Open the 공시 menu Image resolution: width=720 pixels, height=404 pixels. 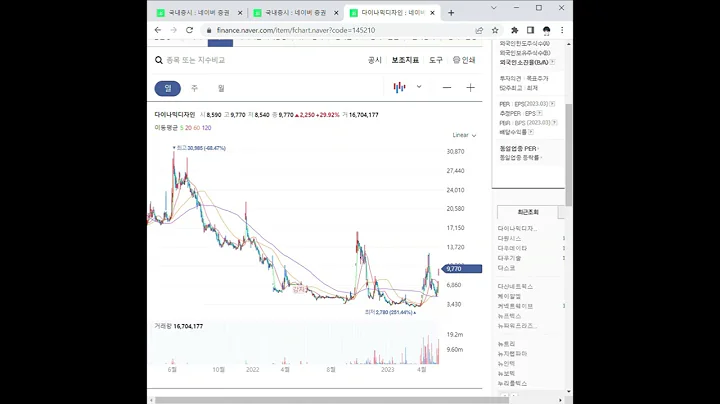375,60
